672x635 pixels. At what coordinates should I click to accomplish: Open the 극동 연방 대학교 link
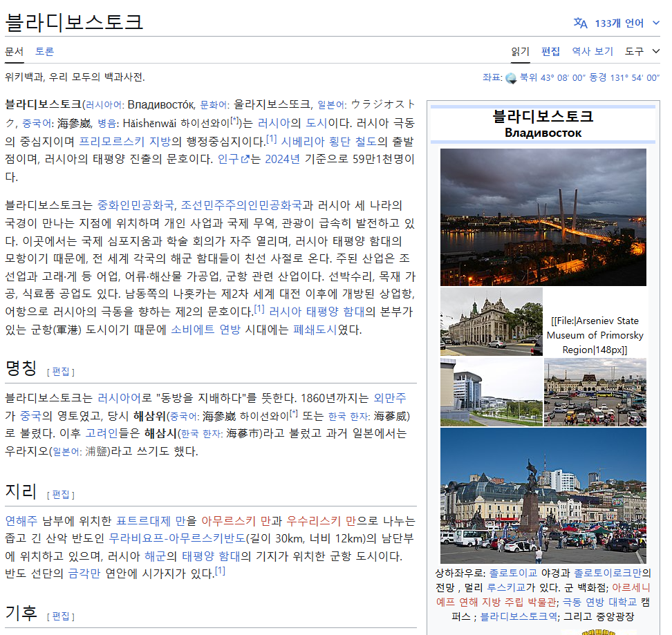click(x=599, y=602)
